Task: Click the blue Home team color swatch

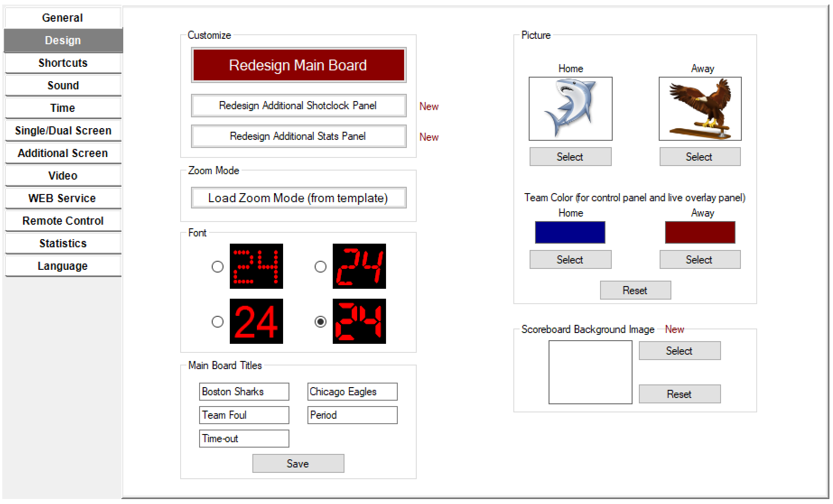Action: click(x=570, y=232)
